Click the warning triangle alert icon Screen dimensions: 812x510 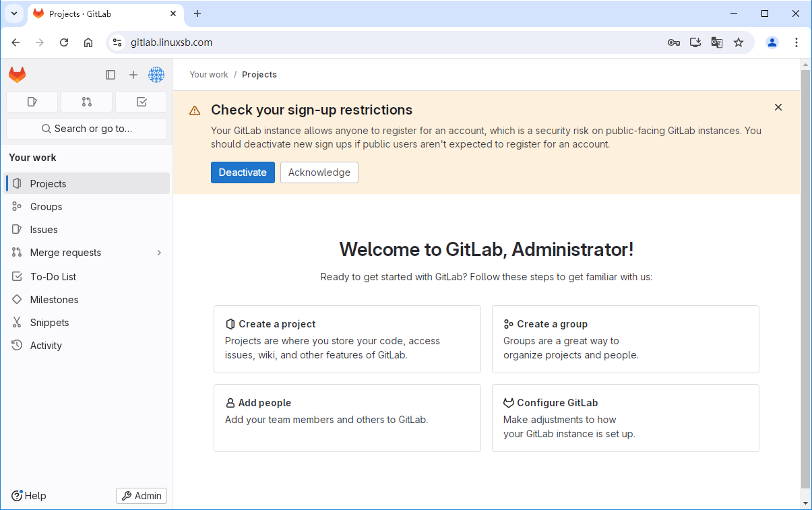pyautogui.click(x=195, y=110)
